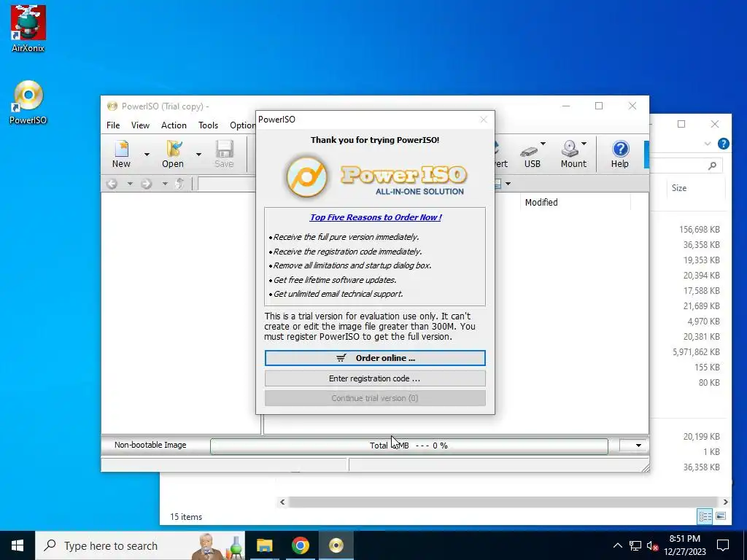Viewport: 747px width, 560px height.
Task: Open the AirXonix desktop shortcut
Action: [28, 28]
